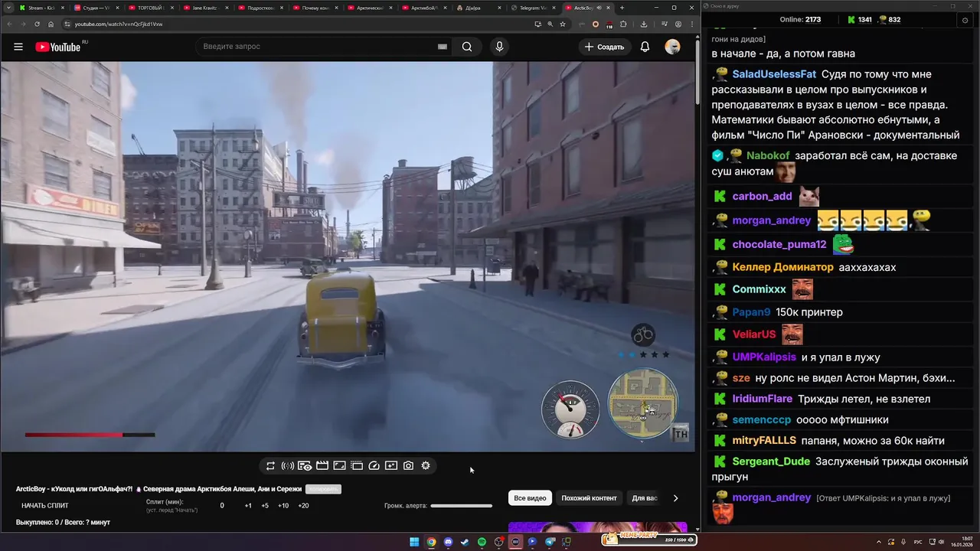Click the Копировать button next to title
980x551 pixels.
[x=322, y=489]
